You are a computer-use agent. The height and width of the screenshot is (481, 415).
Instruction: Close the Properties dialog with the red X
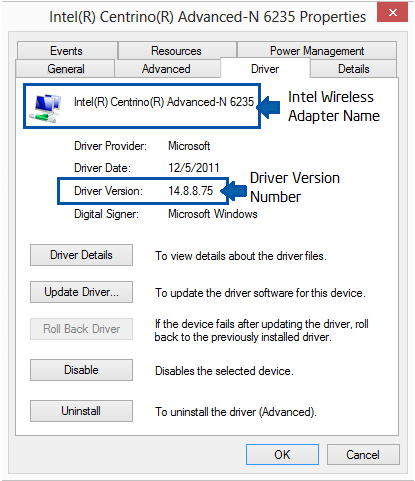coord(392,13)
